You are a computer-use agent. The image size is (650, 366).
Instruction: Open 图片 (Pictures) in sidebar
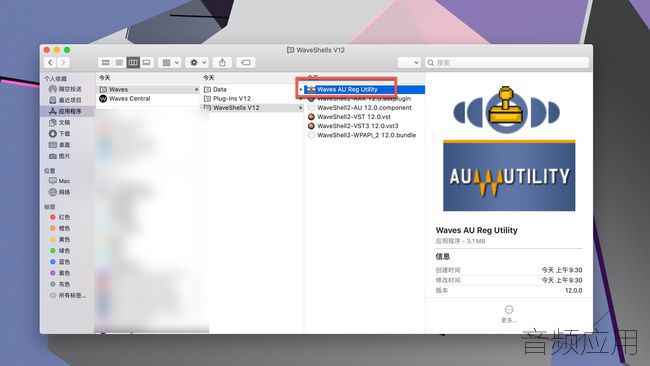click(60, 156)
